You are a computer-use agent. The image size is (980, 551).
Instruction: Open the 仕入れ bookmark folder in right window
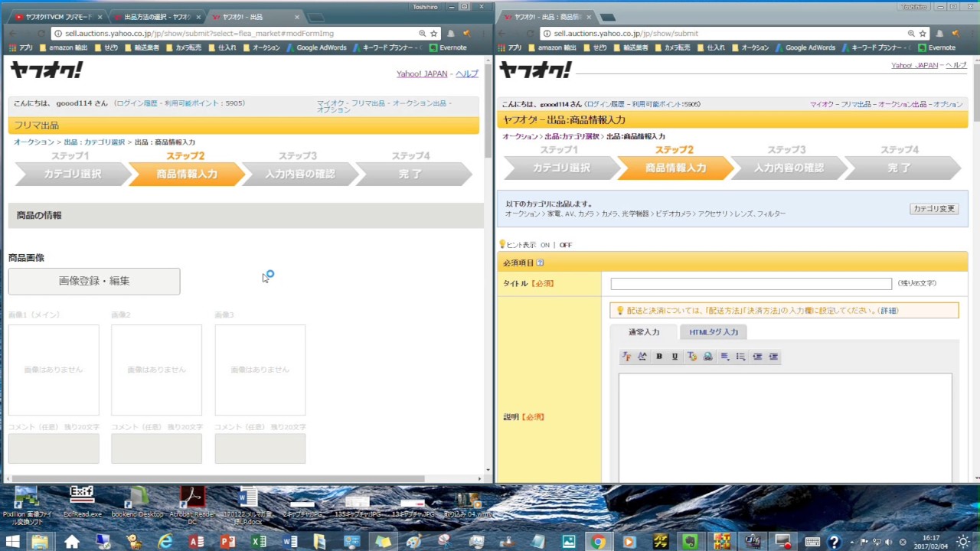pyautogui.click(x=710, y=47)
